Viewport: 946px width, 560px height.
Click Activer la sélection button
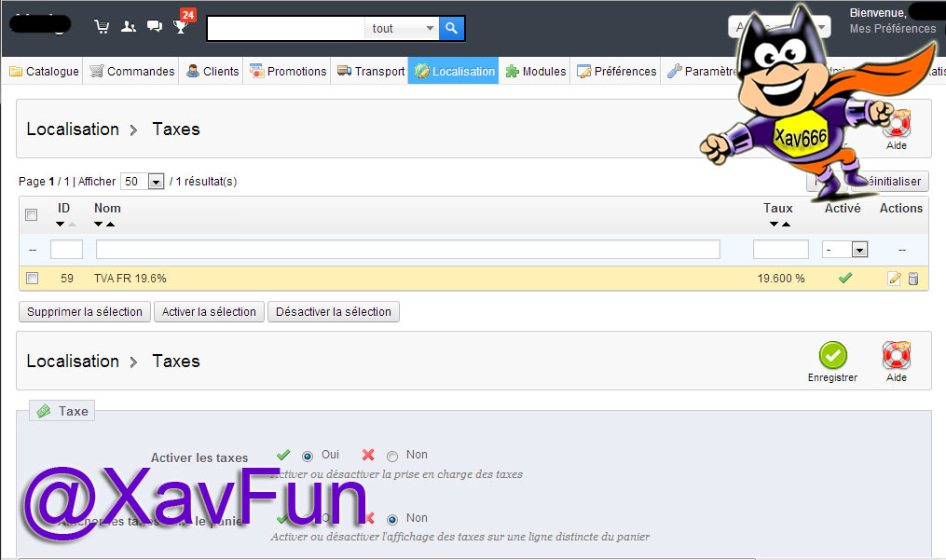[209, 312]
